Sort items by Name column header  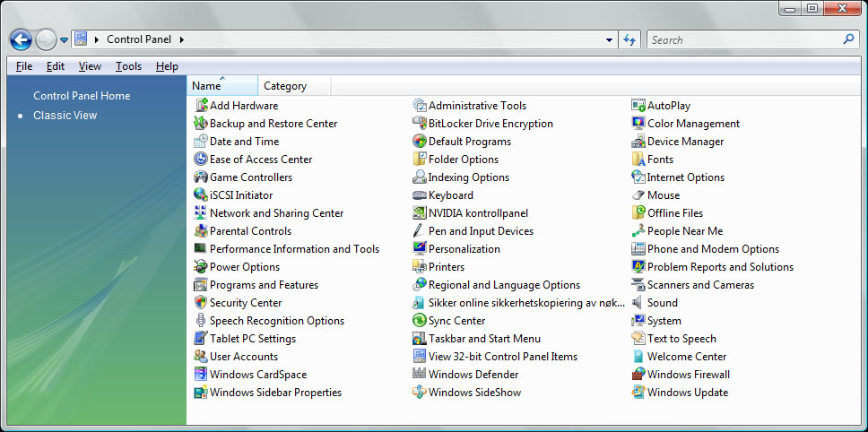coord(222,86)
